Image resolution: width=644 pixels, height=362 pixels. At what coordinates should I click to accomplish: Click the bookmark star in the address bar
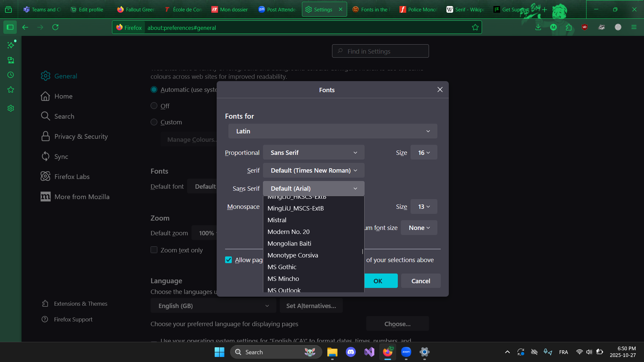[x=475, y=27]
